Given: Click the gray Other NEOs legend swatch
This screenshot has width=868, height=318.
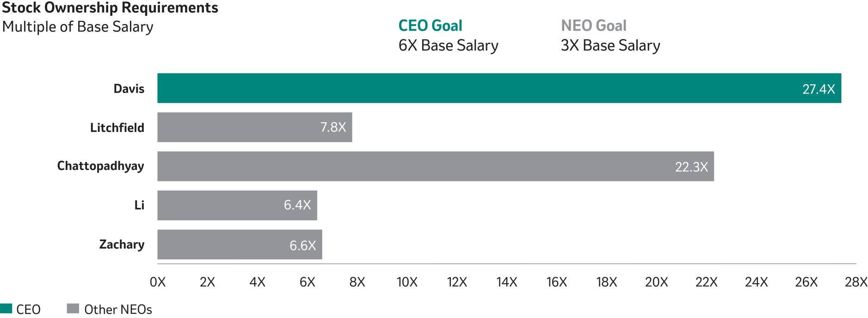Looking at the screenshot, I should [73, 309].
